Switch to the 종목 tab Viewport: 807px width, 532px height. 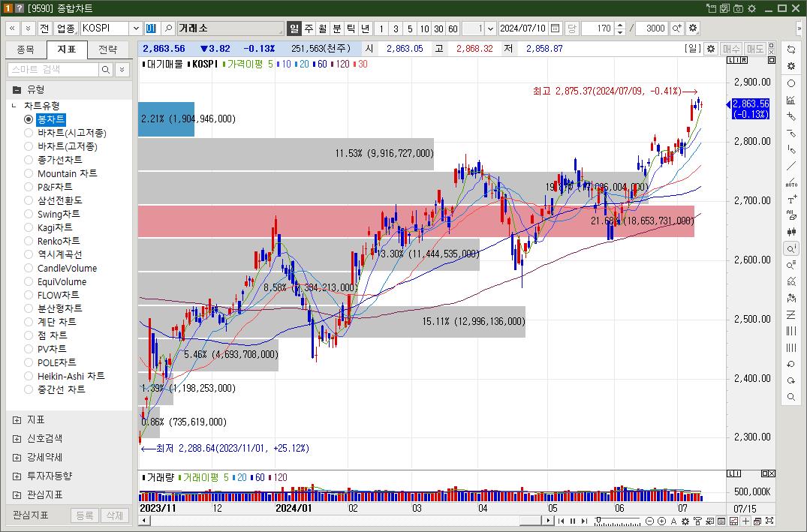[x=26, y=50]
